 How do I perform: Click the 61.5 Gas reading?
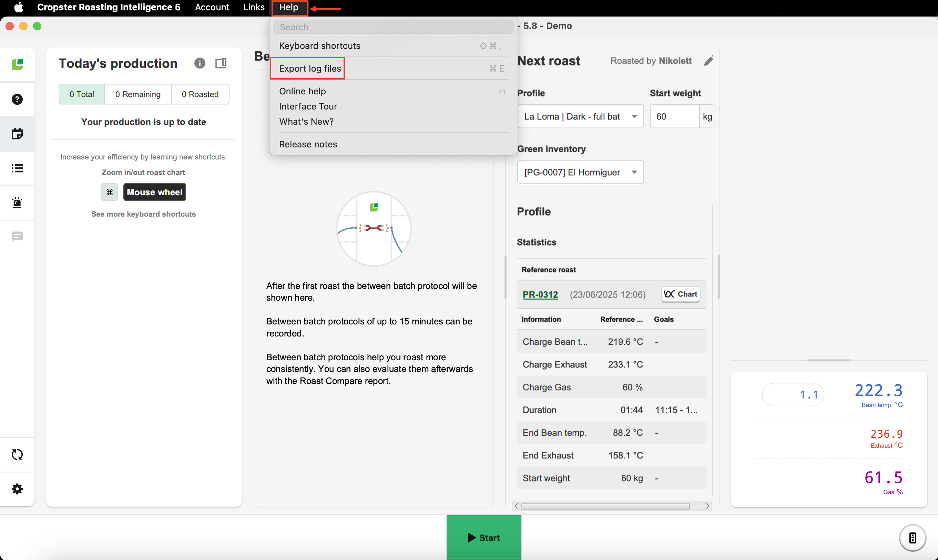tap(884, 478)
